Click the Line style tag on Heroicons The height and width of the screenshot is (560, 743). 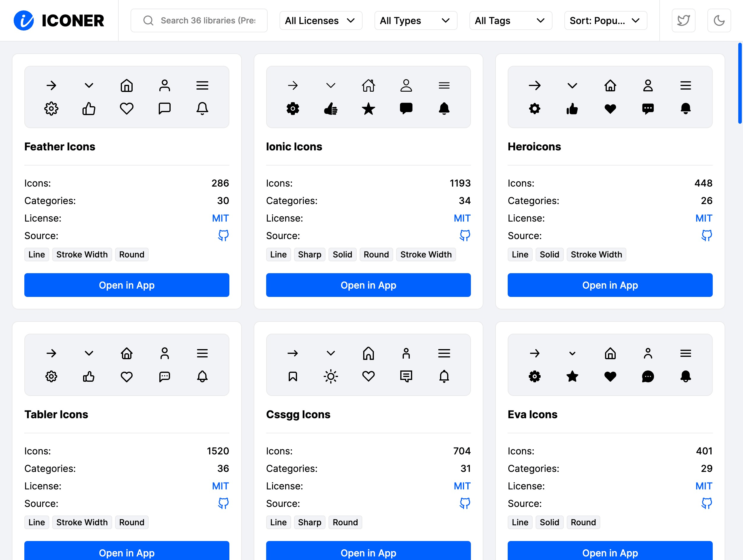pos(520,254)
